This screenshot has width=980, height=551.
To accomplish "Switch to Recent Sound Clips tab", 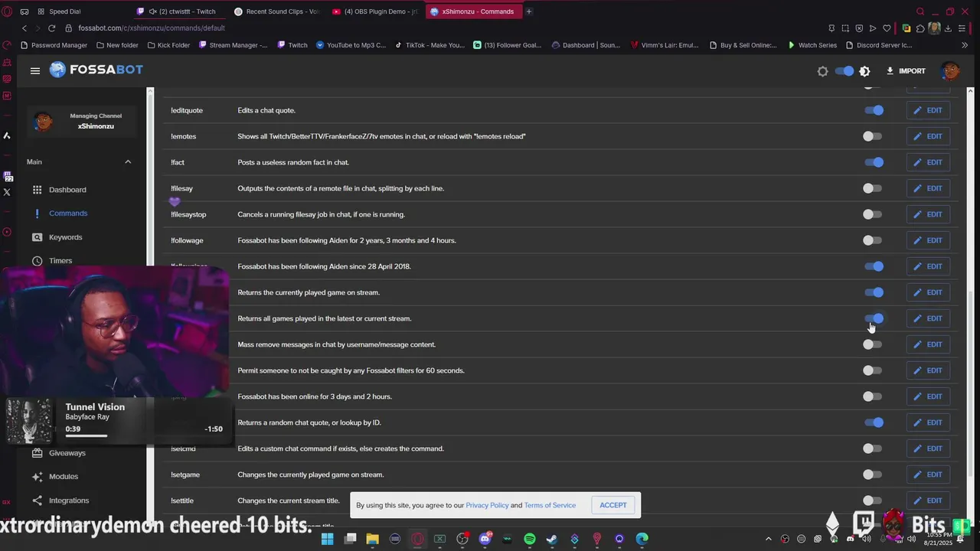I will tap(276, 11).
